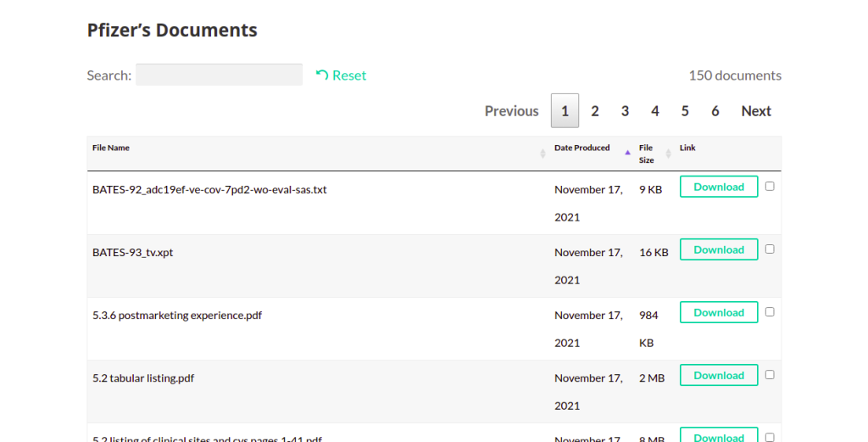
Task: Click the Reset link with arrow icon
Action: point(341,76)
